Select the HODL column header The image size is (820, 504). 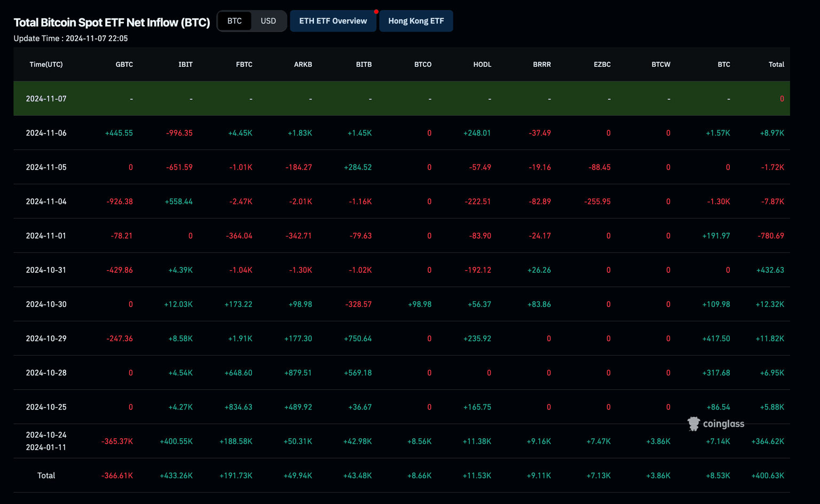(482, 65)
